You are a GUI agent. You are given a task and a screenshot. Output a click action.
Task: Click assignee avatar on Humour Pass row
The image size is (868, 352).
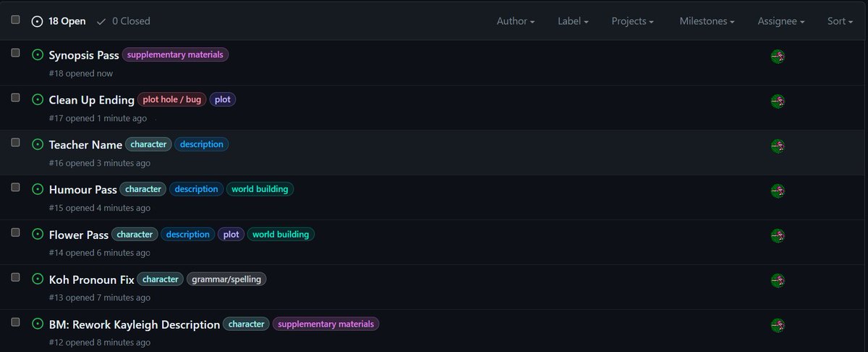coord(778,191)
